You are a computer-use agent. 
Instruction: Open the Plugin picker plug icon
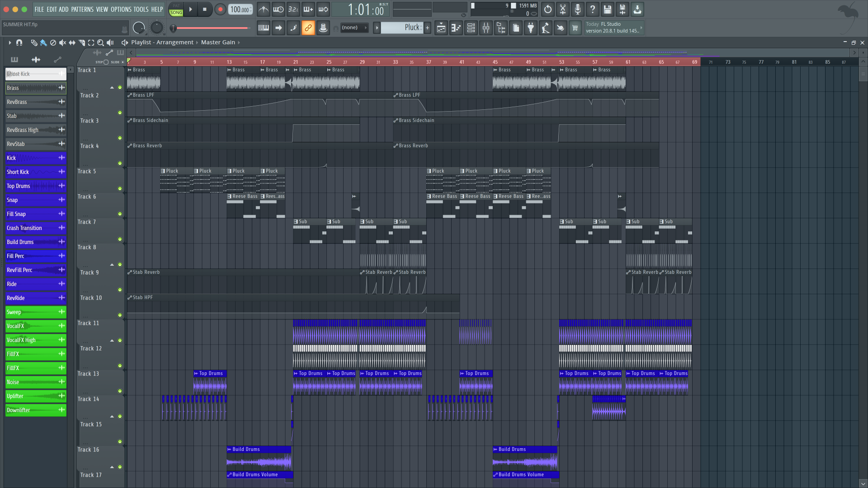coord(531,28)
